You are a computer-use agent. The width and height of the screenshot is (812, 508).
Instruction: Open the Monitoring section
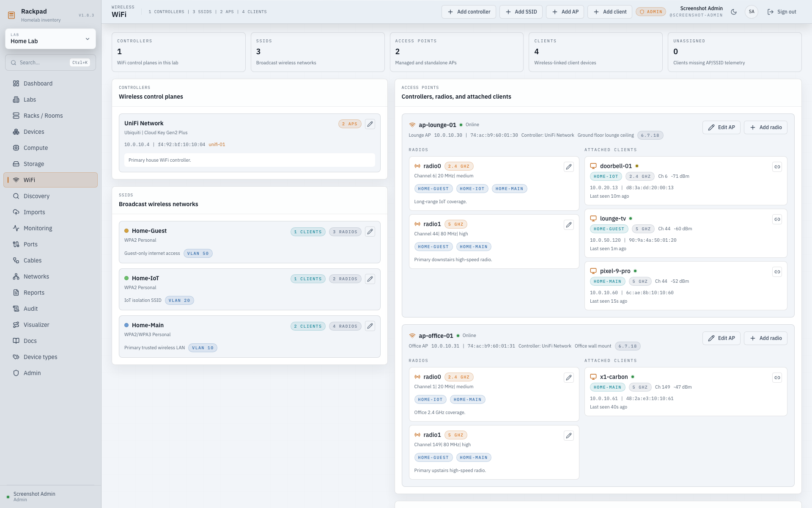click(50, 228)
